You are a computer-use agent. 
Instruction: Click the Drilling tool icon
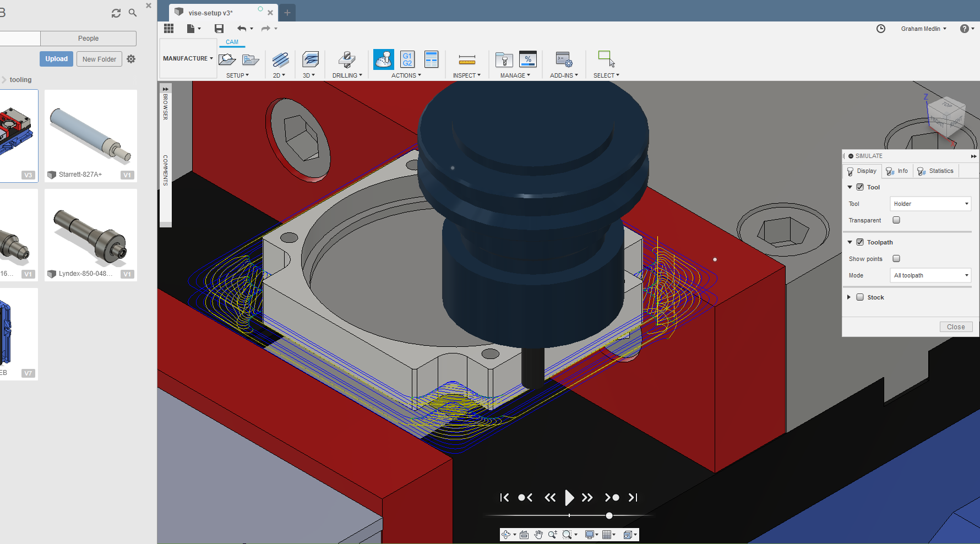tap(347, 59)
